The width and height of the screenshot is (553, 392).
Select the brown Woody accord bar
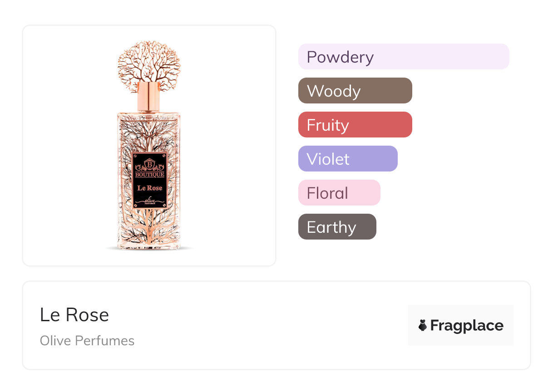click(355, 91)
